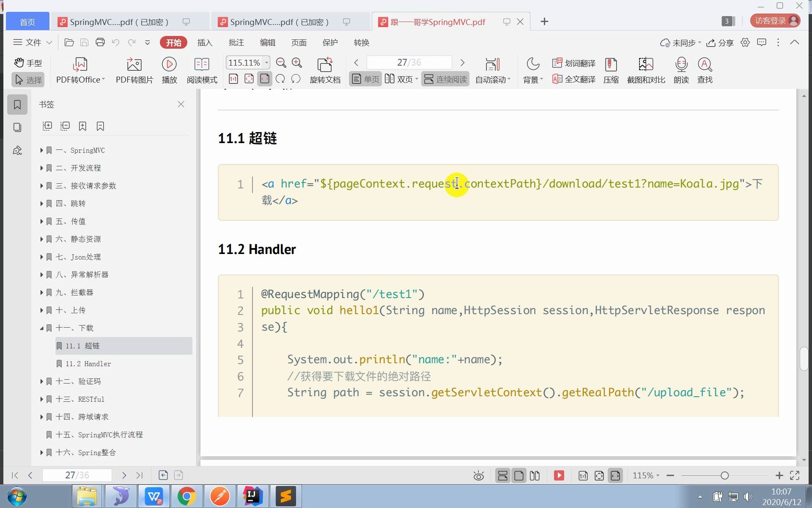Toggle 连续阅读 continuous reading
The width and height of the screenshot is (812, 508).
(445, 79)
